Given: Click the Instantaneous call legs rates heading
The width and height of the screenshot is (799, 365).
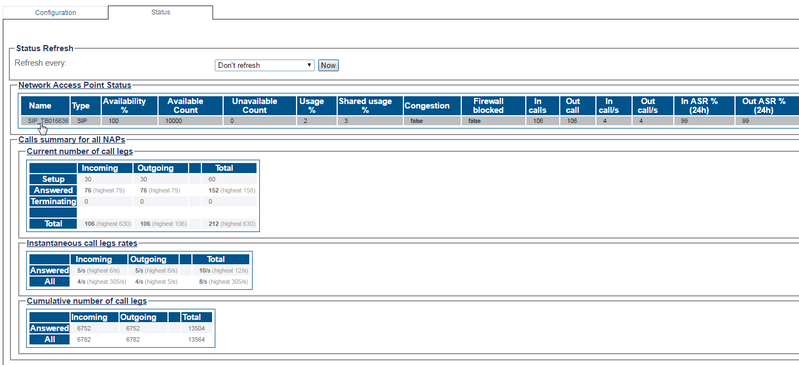Looking at the screenshot, I should (x=82, y=243).
